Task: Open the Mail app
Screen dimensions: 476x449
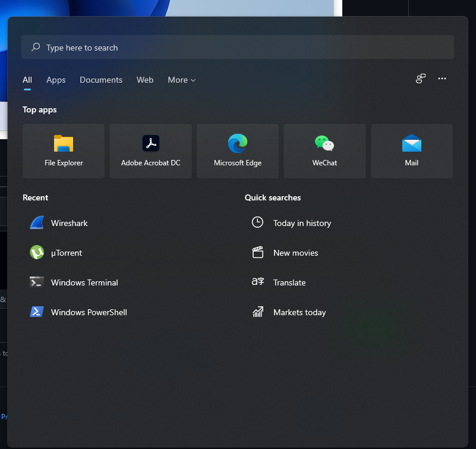Action: tap(411, 150)
